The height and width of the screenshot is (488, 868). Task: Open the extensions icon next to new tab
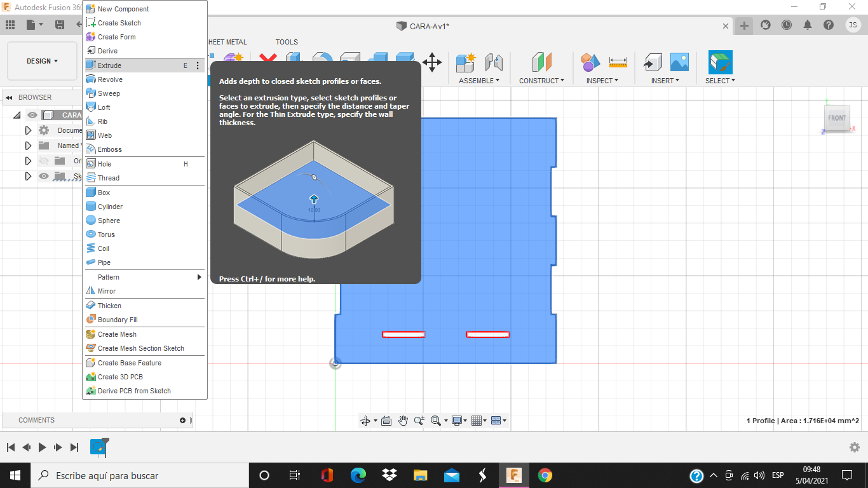point(766,25)
